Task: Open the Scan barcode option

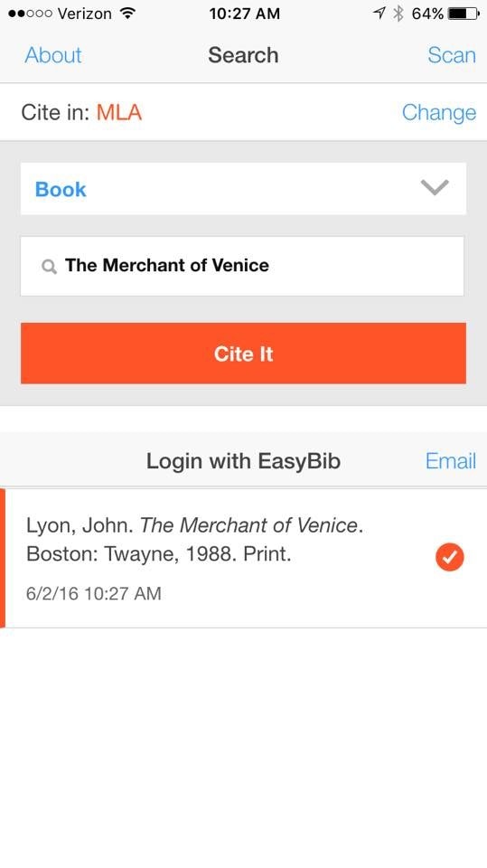Action: click(452, 55)
